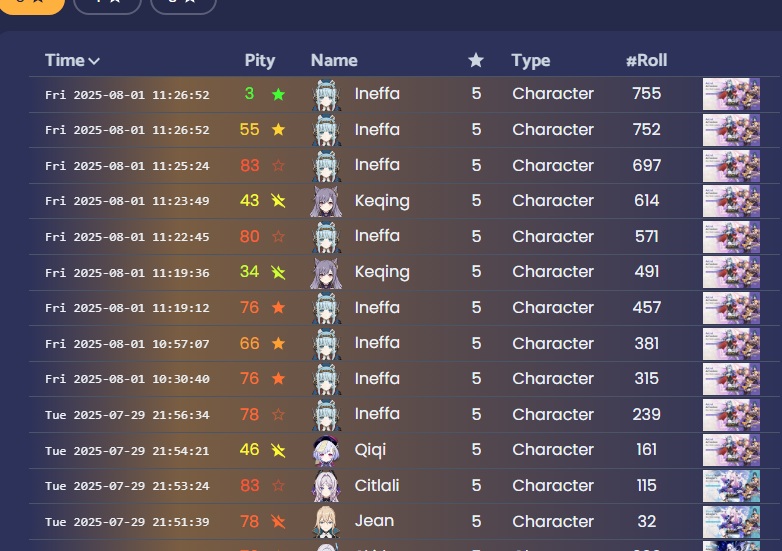
Task: Click timestamp Fri 2025-08-01 11:23:49
Action: [x=127, y=201]
